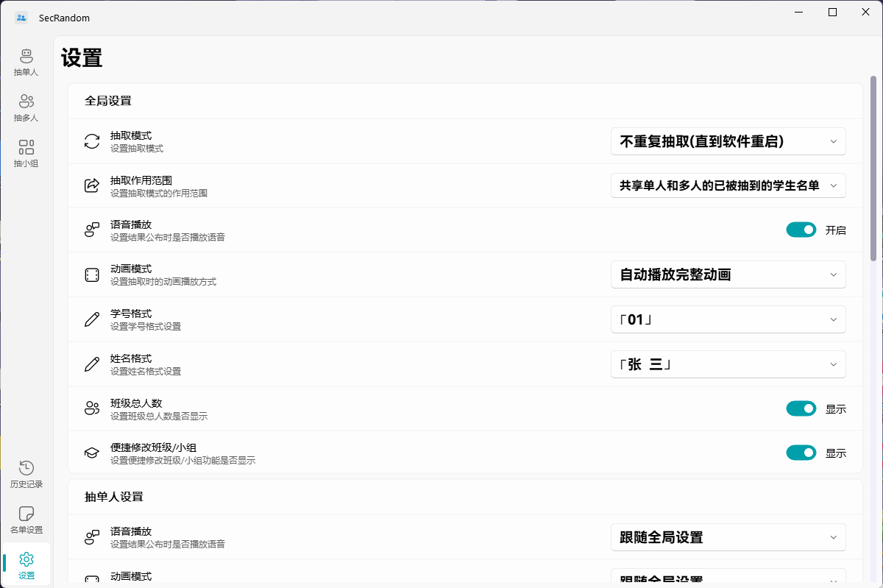The width and height of the screenshot is (883, 588).
Task: Click the 设置学号格式设置 description text
Action: click(146, 327)
